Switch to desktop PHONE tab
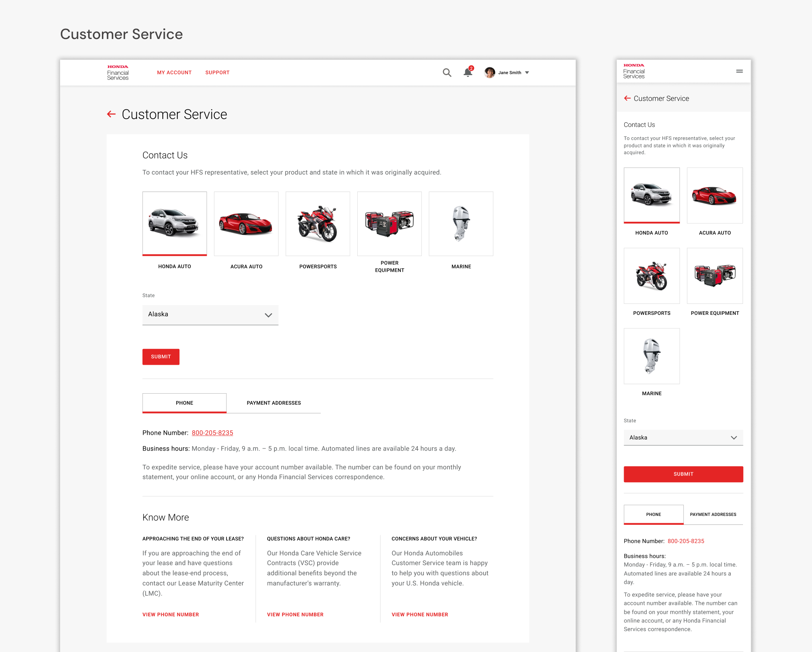The image size is (812, 652). (184, 403)
